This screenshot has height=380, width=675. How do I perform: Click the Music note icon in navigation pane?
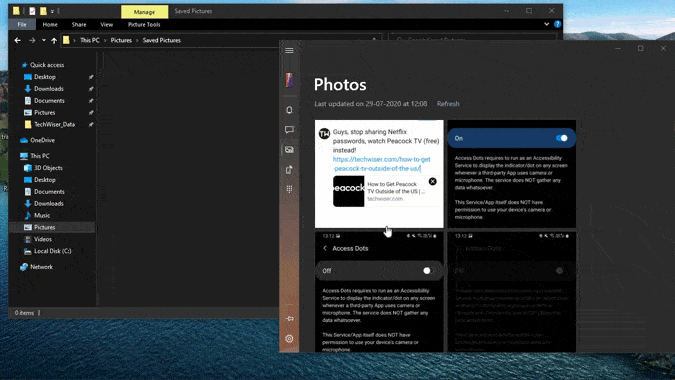coord(28,215)
